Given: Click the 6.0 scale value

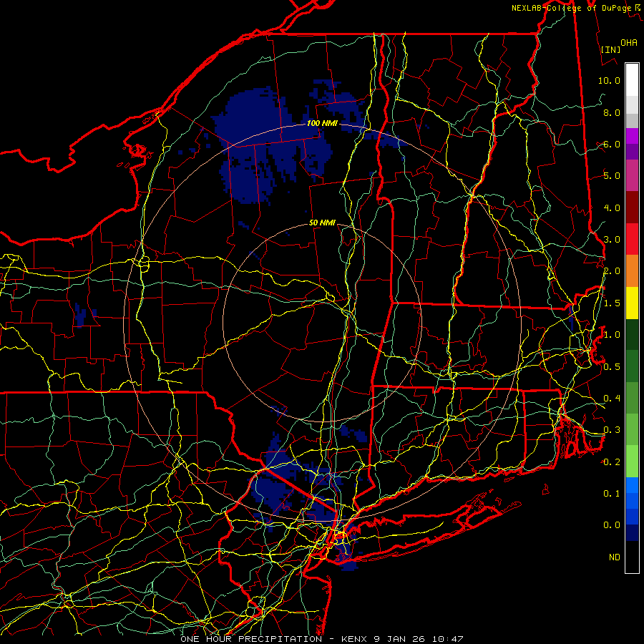Looking at the screenshot, I should [612, 144].
